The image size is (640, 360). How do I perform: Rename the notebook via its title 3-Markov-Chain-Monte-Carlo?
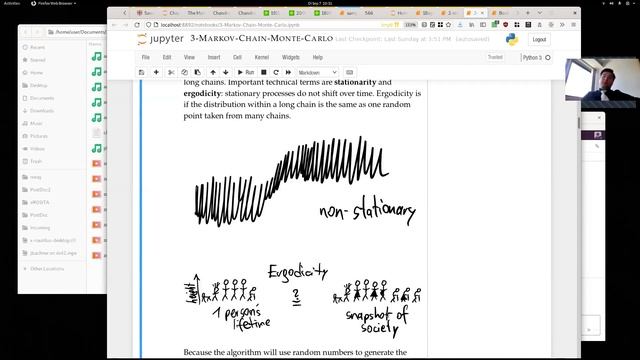pos(262,38)
